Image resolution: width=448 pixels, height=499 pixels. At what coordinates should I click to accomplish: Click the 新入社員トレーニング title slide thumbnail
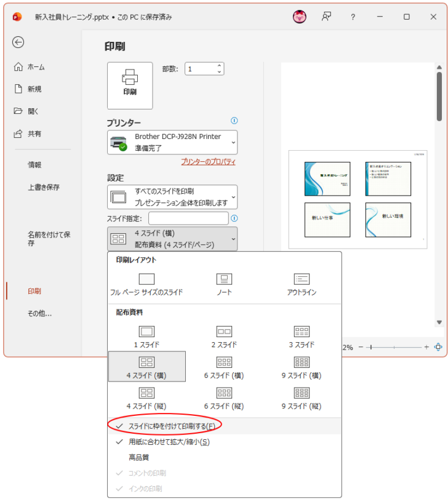pyautogui.click(x=327, y=179)
